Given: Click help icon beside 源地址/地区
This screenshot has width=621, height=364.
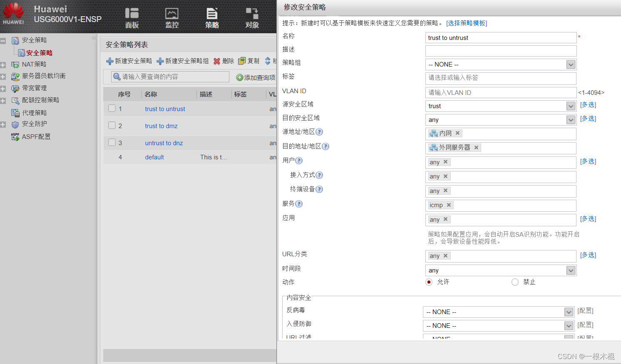Looking at the screenshot, I should pos(319,132).
